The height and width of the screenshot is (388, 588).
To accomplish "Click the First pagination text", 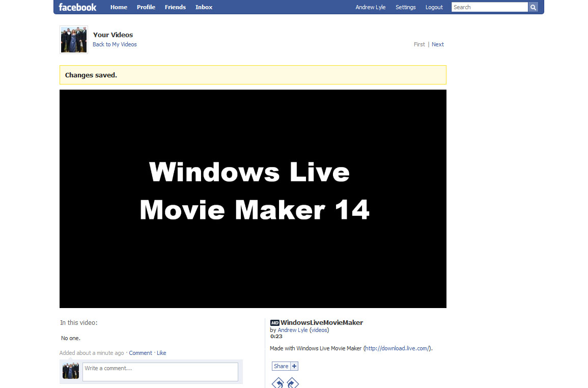I will click(419, 44).
